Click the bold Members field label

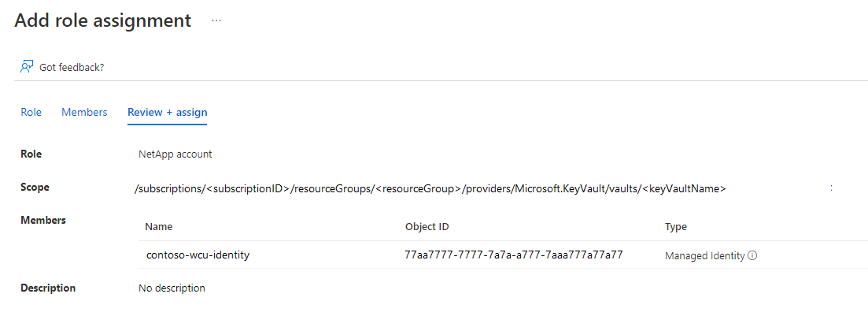[x=43, y=220]
